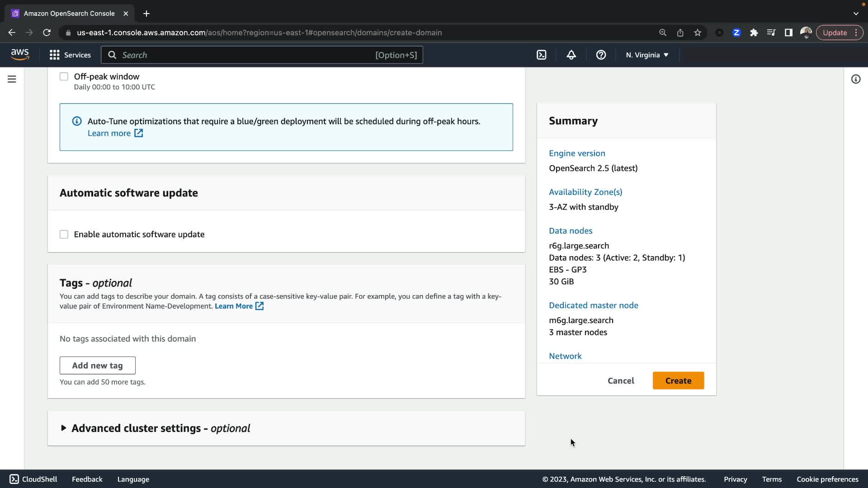Click the AWS logo home icon
868x488 pixels.
coord(20,55)
